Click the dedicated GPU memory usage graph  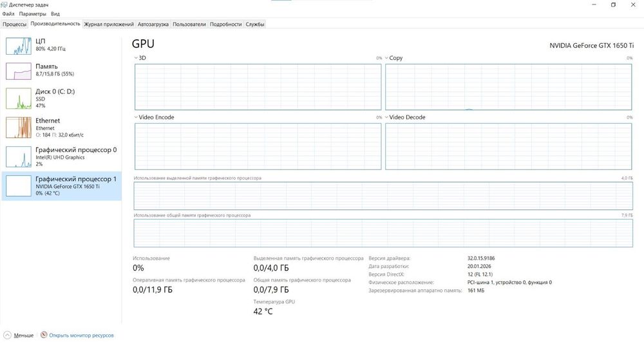383,196
